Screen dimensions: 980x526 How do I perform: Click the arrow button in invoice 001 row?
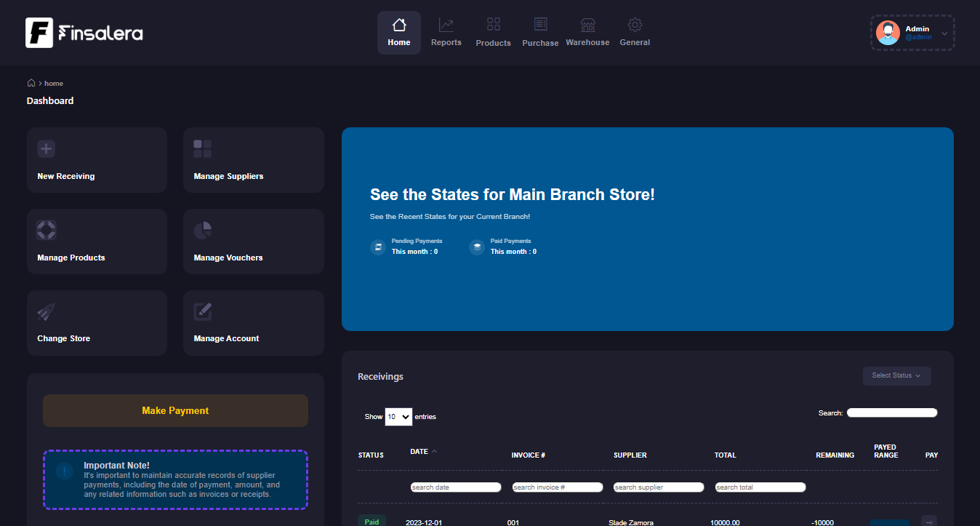929,521
